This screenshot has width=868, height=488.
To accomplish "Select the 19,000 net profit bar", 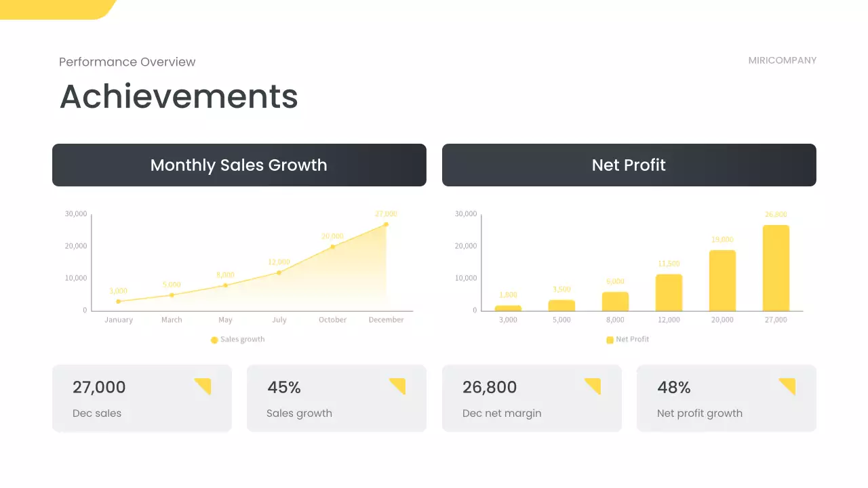I will pos(722,281).
